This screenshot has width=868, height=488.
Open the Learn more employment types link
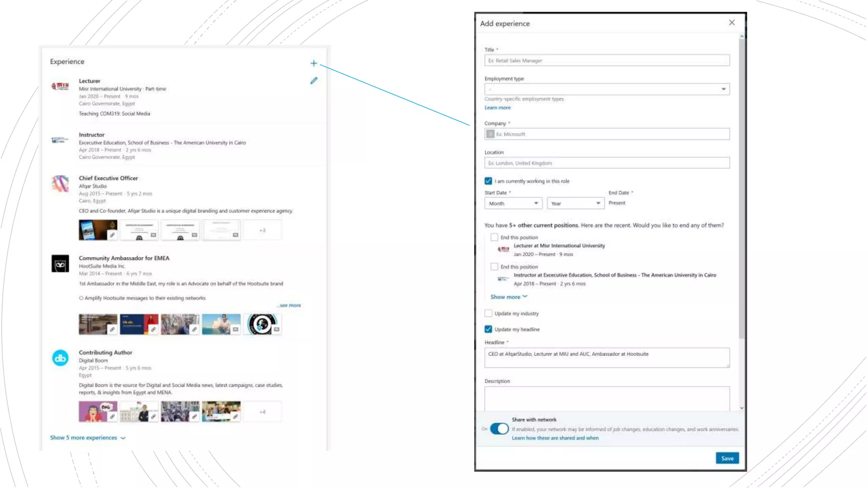tap(498, 108)
